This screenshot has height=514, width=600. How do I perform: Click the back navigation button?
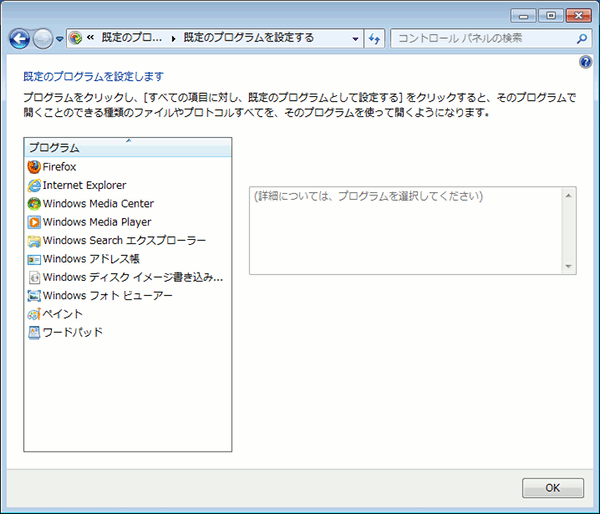pyautogui.click(x=19, y=39)
